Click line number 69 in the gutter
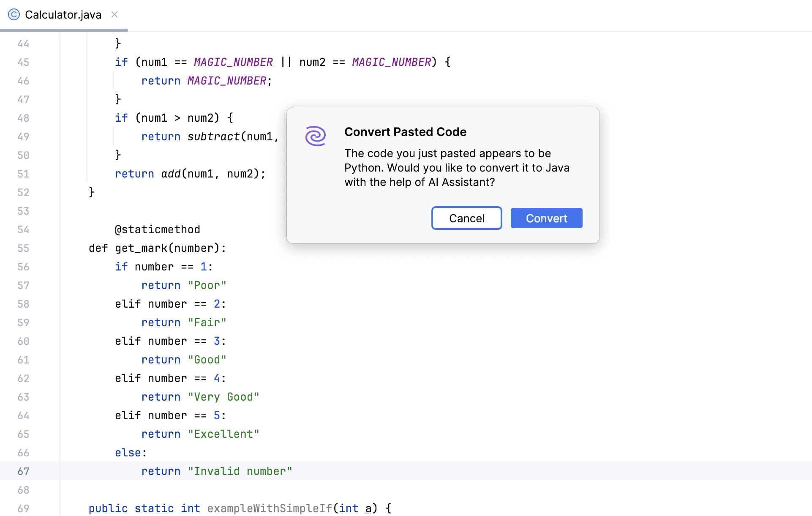Viewport: 812px width, 516px height. coord(24,508)
